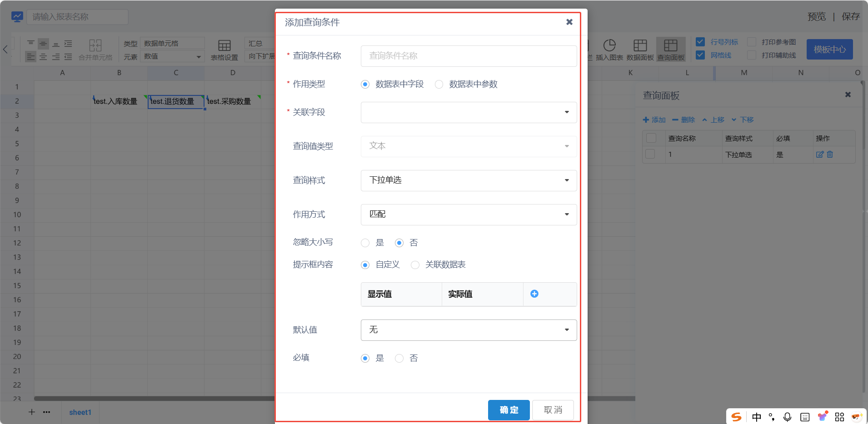
Task: Click the 查询条件名称 input field
Action: 469,56
